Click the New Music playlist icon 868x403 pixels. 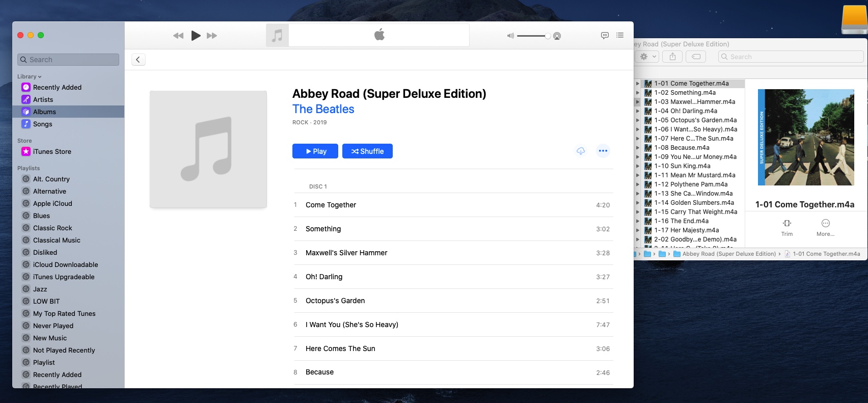point(26,338)
